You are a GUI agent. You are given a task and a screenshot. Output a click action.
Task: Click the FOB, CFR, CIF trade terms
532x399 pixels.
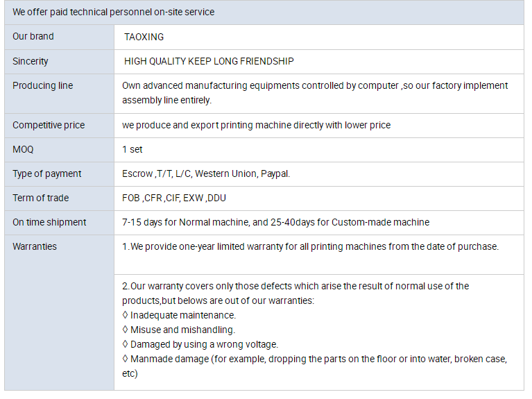[x=174, y=198]
